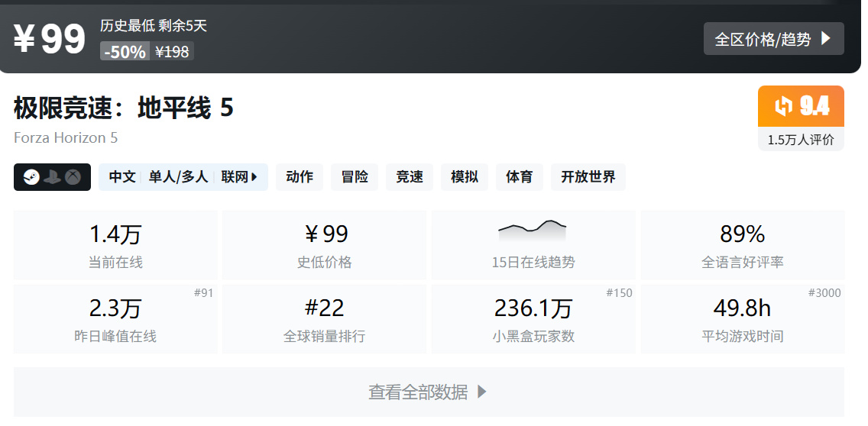Image resolution: width=868 pixels, height=426 pixels.
Task: Click the 1.4万 当前在线 stat card
Action: (x=115, y=244)
